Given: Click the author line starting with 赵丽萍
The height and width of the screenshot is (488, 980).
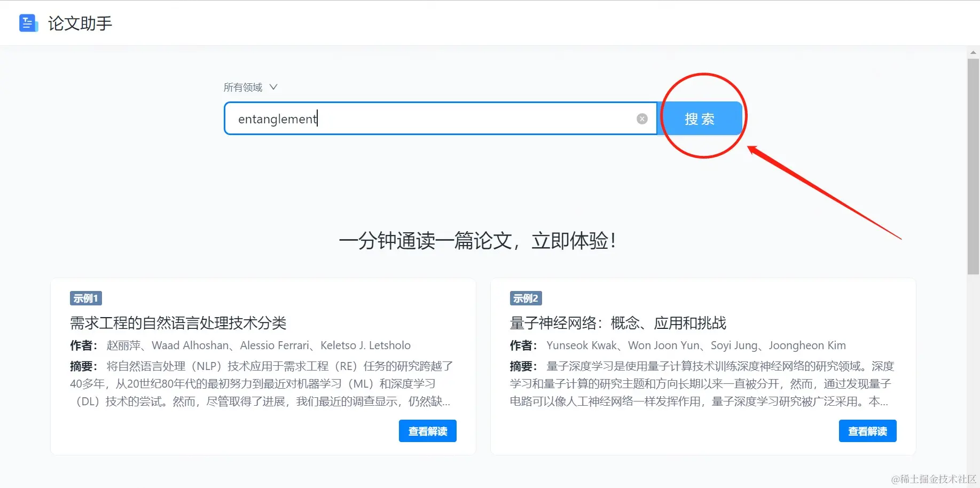Looking at the screenshot, I should (240, 345).
